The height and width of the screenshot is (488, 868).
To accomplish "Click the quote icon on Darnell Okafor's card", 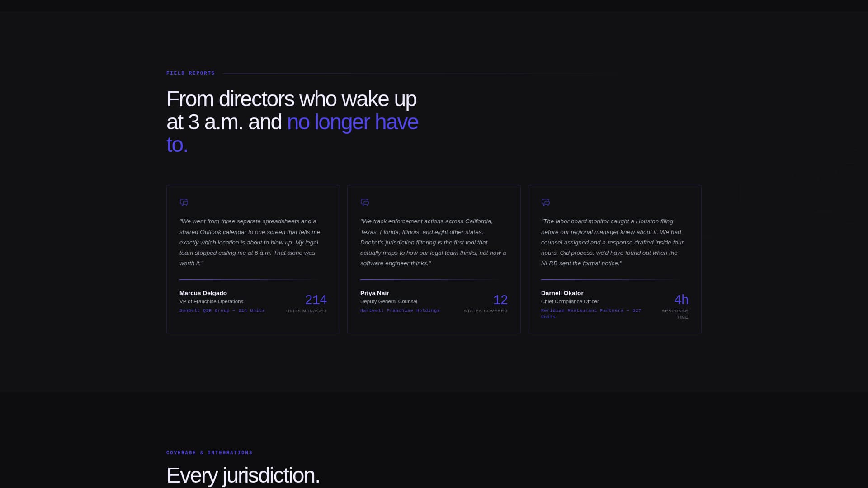I will tap(546, 202).
